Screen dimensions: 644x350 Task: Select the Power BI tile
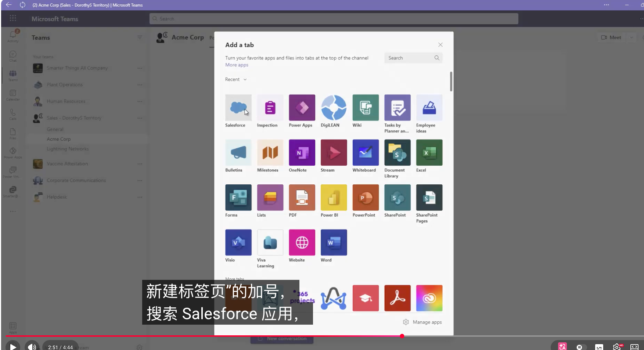coord(334,198)
